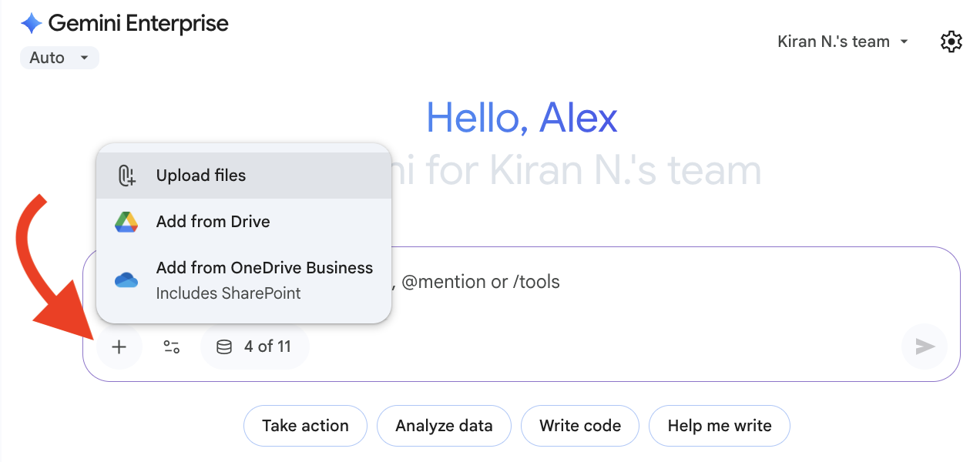
Task: Choose Add from OneDrive Business
Action: pos(264,268)
